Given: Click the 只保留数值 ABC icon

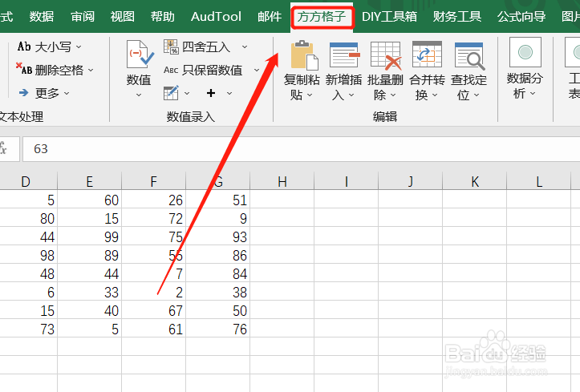Looking at the screenshot, I should point(171,70).
